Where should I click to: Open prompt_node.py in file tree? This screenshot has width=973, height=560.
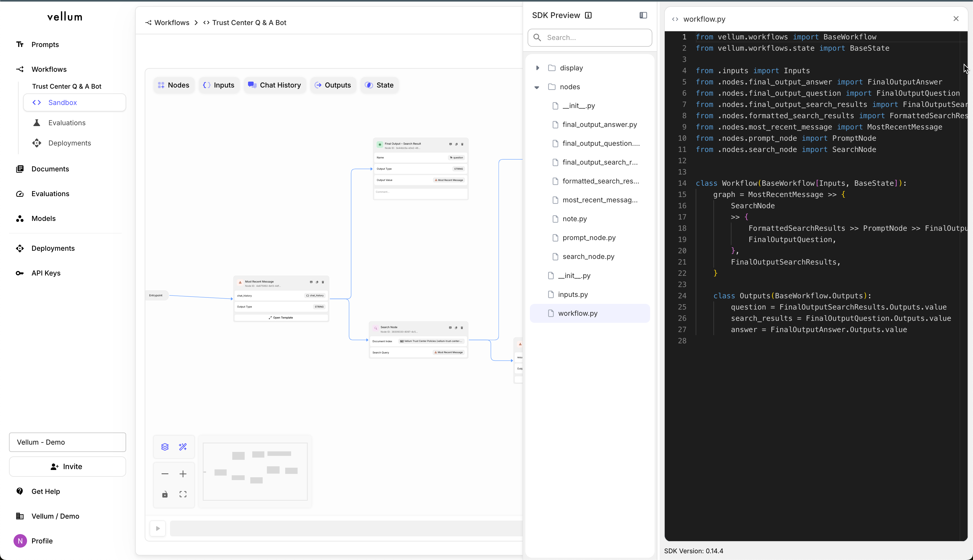pos(589,238)
